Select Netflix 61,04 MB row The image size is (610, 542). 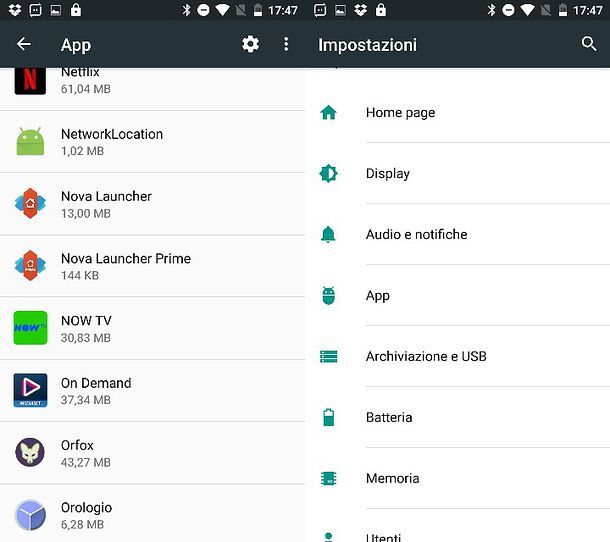tap(152, 89)
